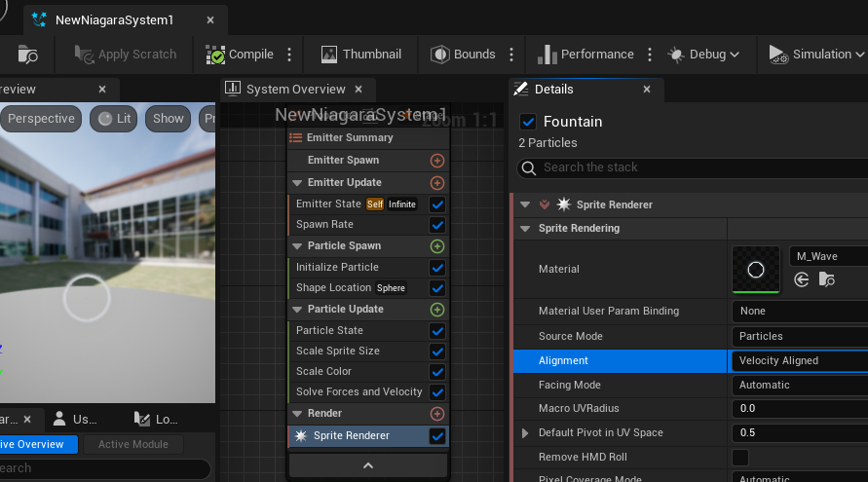868x482 pixels.
Task: Select the User Parameters tab
Action: pos(75,420)
